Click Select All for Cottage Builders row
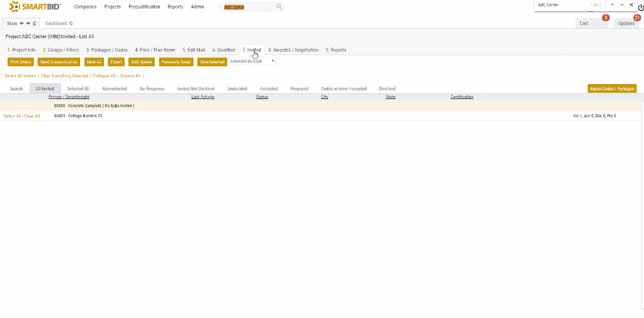The image size is (644, 318). (x=12, y=116)
